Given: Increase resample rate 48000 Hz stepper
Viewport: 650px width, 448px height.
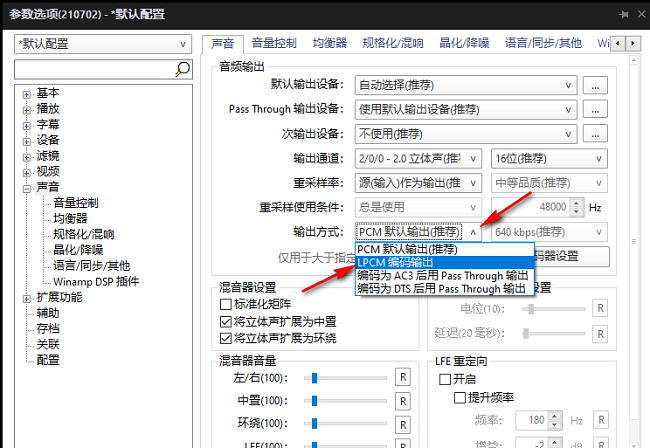Looking at the screenshot, I should tap(577, 203).
